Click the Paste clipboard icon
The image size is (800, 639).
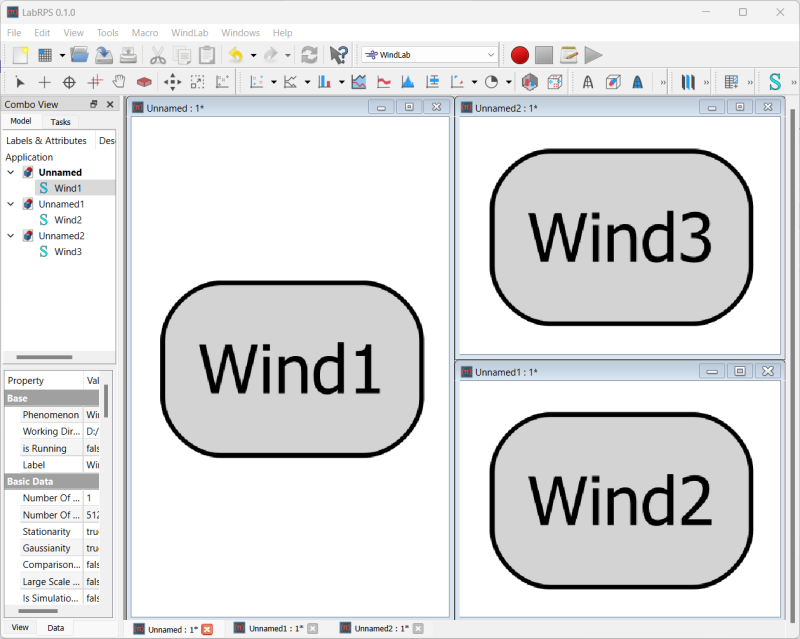pyautogui.click(x=207, y=55)
